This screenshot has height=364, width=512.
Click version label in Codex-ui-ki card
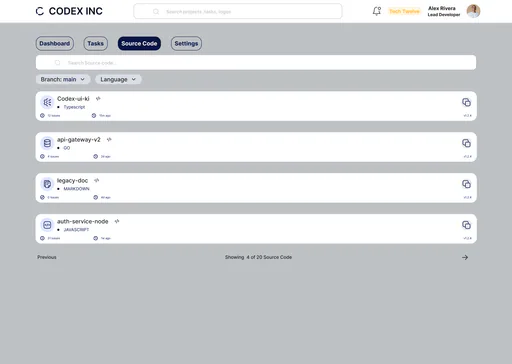coord(468,116)
